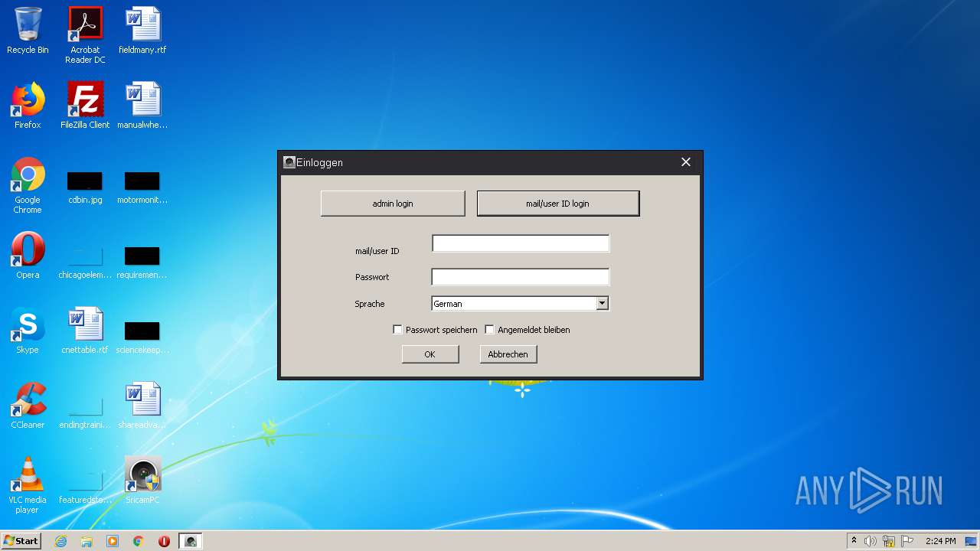Switch to admin login mode
980x551 pixels.
click(393, 204)
